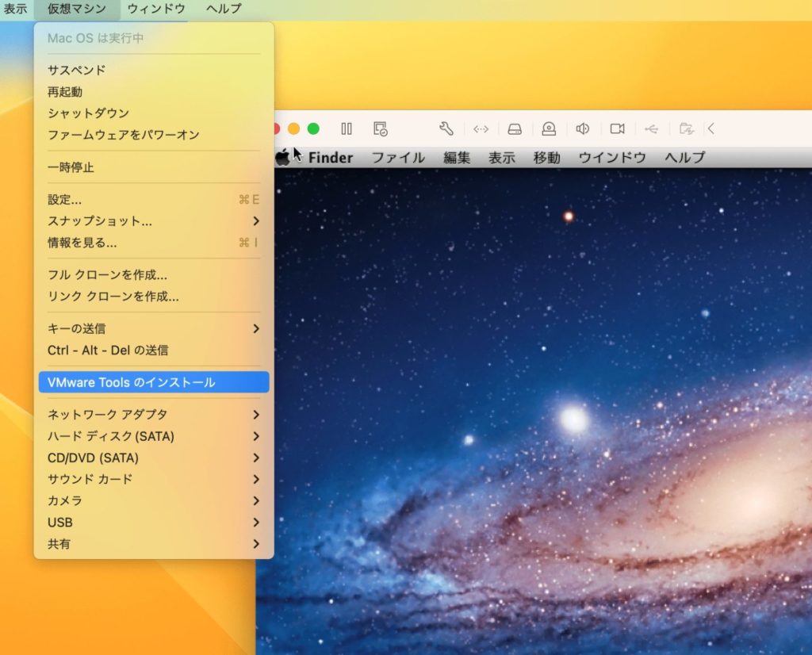Image resolution: width=812 pixels, height=655 pixels.
Task: Close the 仮想マシン menu in menu bar
Action: [77, 9]
